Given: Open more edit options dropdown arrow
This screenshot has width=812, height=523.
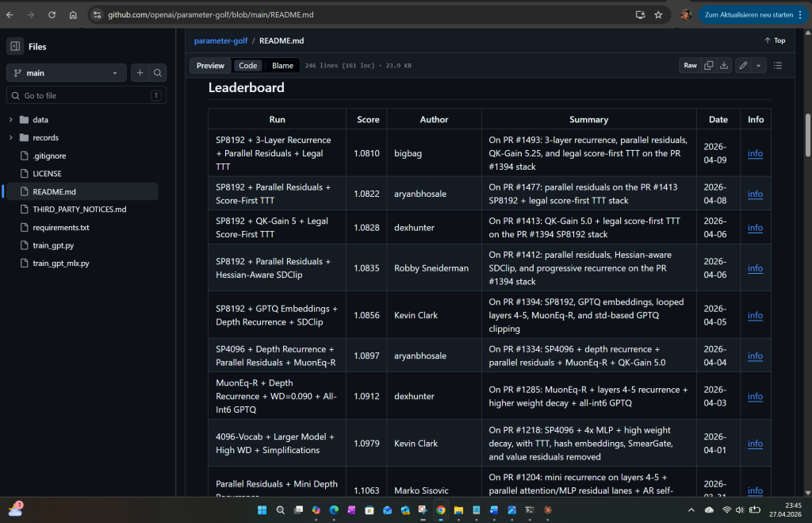Looking at the screenshot, I should coord(758,65).
